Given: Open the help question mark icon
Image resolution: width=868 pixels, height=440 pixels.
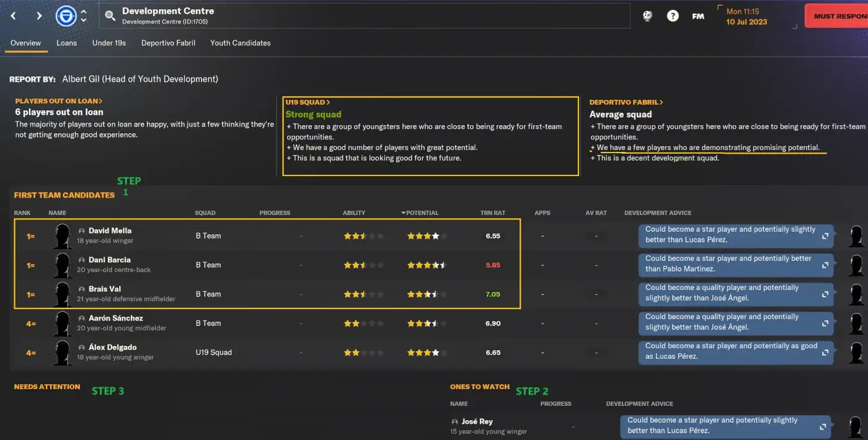Looking at the screenshot, I should (x=673, y=16).
